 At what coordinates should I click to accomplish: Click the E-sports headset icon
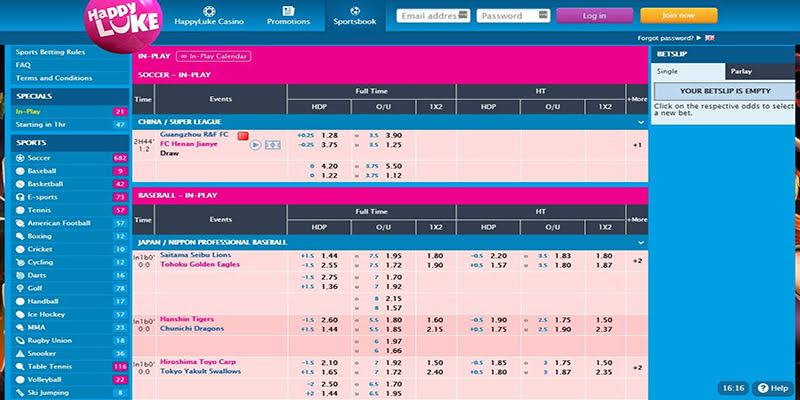[20, 197]
